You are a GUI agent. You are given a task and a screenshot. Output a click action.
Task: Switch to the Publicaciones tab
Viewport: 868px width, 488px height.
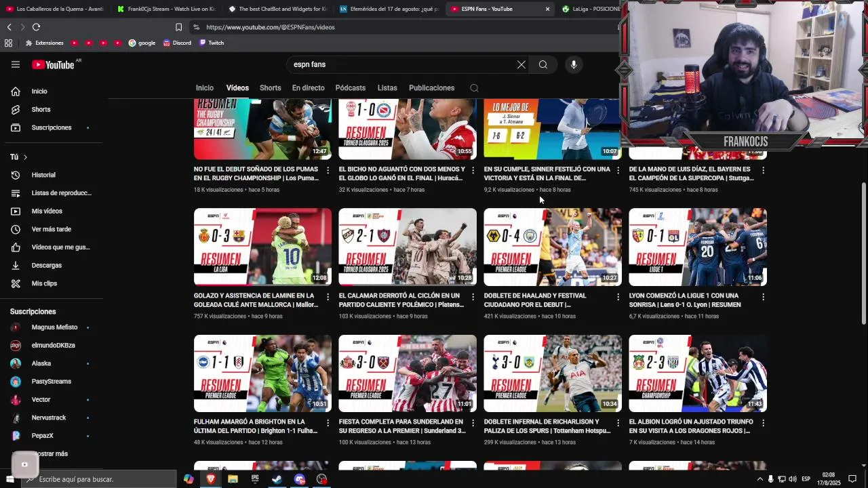point(431,88)
